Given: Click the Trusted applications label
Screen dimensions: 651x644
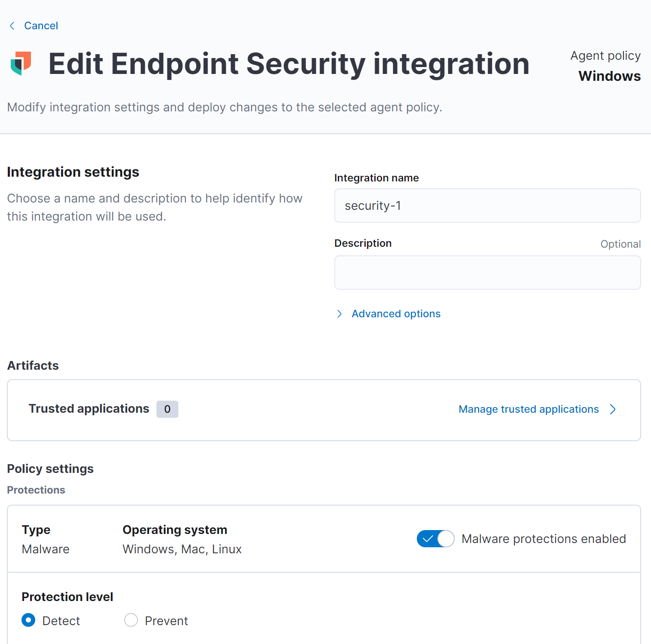Looking at the screenshot, I should tap(89, 408).
